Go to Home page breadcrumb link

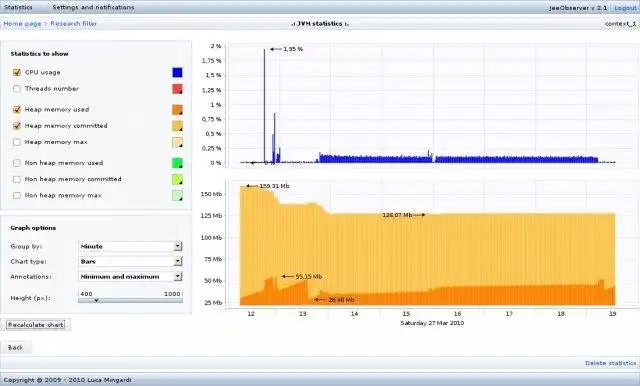22,24
